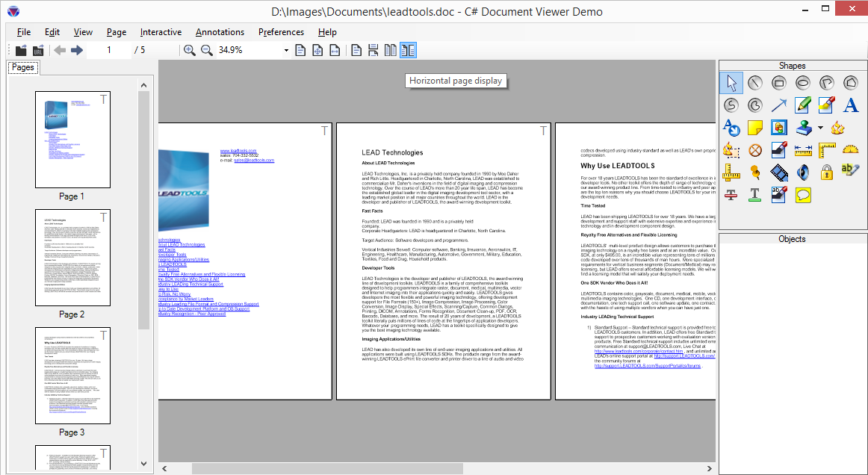The width and height of the screenshot is (868, 475).
Task: Select the Cross Product ruler tool
Action: click(x=731, y=173)
